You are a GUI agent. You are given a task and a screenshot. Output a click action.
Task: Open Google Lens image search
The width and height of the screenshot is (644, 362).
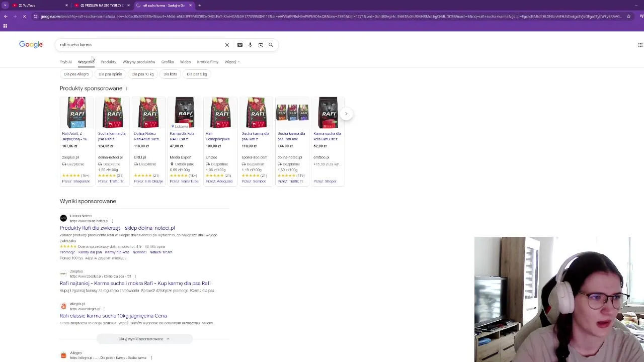(261, 45)
